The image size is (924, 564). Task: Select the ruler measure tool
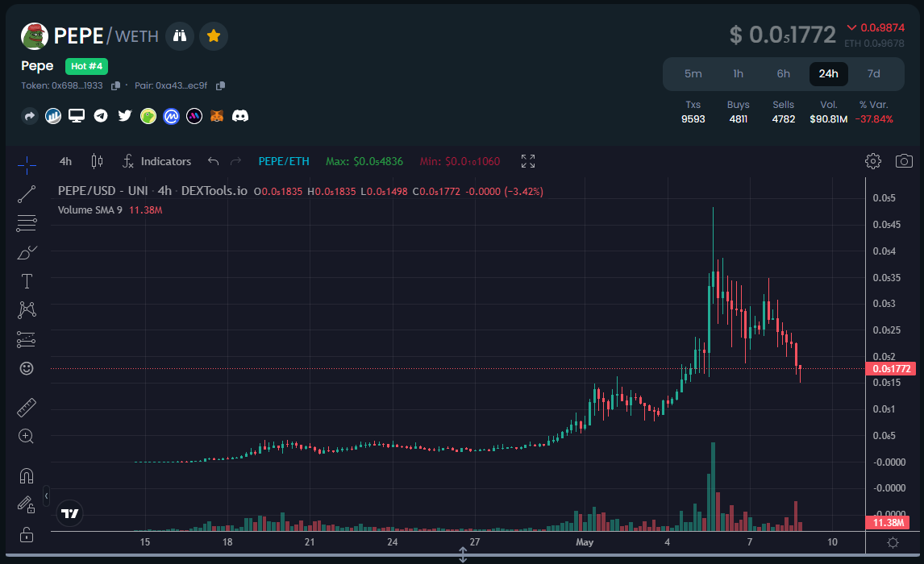27,408
